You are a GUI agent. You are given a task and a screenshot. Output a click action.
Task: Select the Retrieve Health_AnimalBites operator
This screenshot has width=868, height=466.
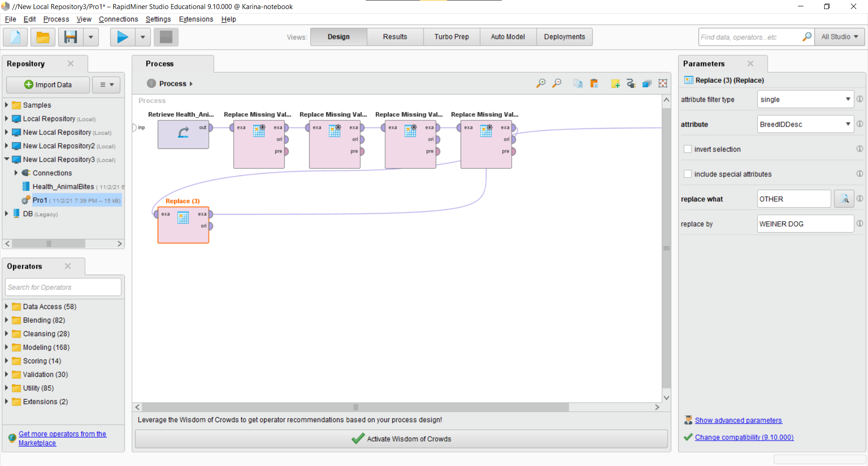pos(183,134)
